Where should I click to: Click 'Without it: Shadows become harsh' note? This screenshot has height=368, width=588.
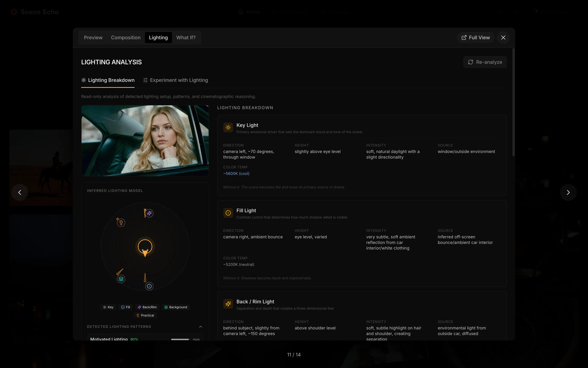267,278
